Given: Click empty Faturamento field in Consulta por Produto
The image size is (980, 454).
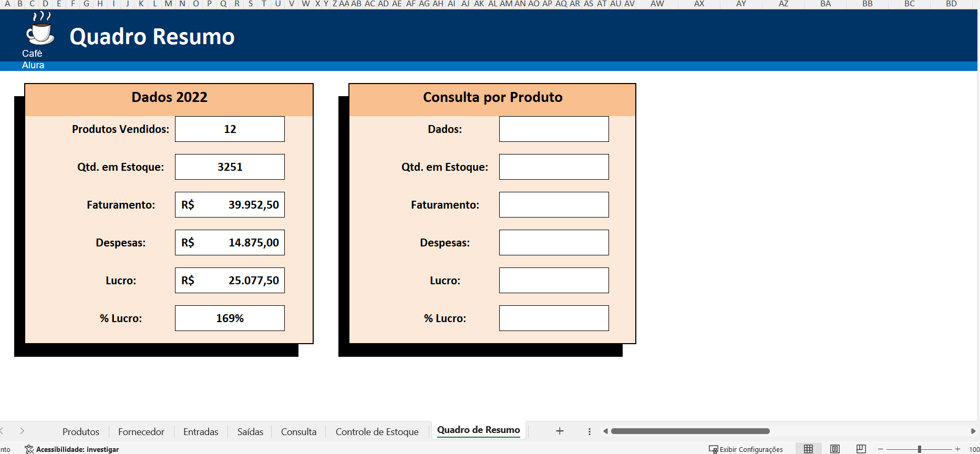Looking at the screenshot, I should pyautogui.click(x=554, y=204).
